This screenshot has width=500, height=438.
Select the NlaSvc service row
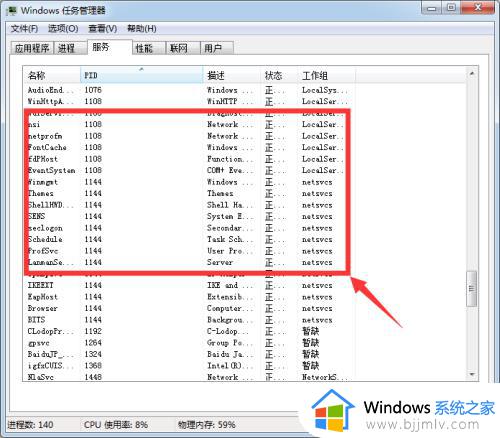[188, 377]
